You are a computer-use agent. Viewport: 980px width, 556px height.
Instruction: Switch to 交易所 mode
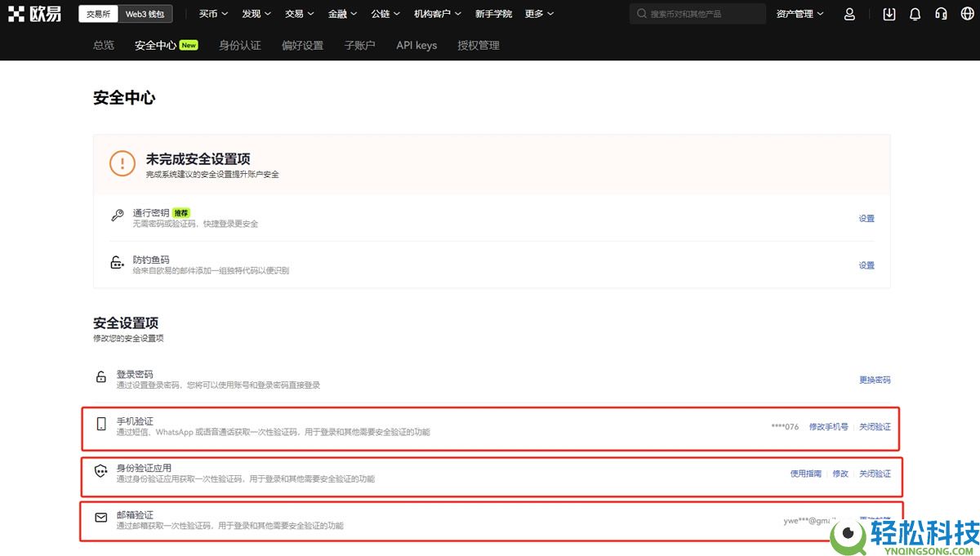coord(98,13)
